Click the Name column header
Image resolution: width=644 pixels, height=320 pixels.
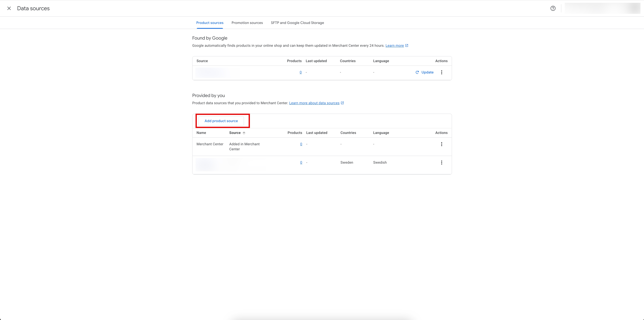(x=201, y=133)
